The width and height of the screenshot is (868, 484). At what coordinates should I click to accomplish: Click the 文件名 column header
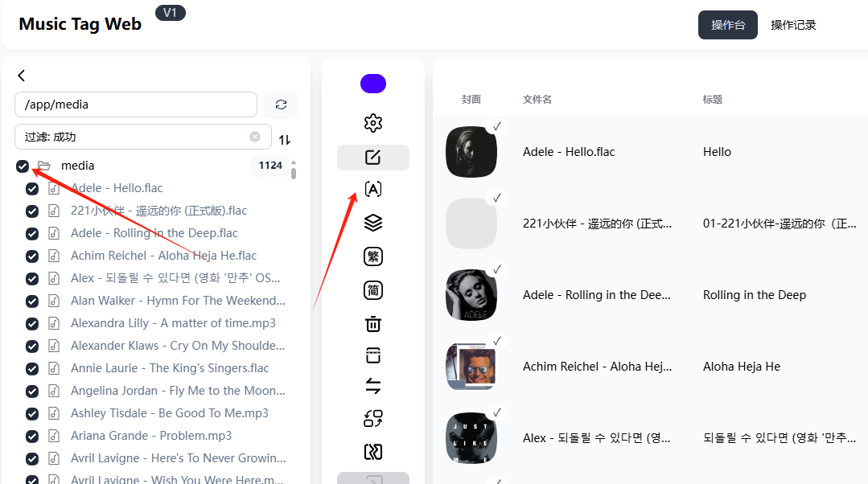(537, 100)
